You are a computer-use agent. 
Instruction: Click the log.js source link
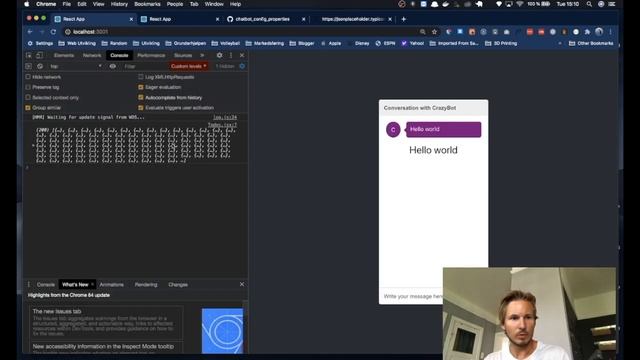pyautogui.click(x=225, y=117)
